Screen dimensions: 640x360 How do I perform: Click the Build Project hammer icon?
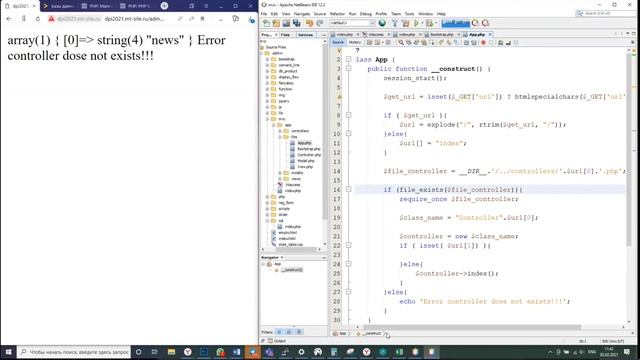point(395,23)
